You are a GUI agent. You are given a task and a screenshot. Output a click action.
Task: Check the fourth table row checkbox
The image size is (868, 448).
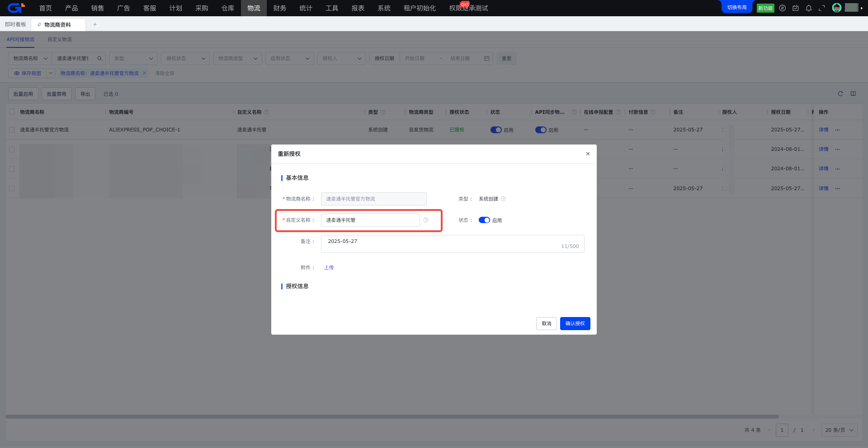tap(12, 188)
